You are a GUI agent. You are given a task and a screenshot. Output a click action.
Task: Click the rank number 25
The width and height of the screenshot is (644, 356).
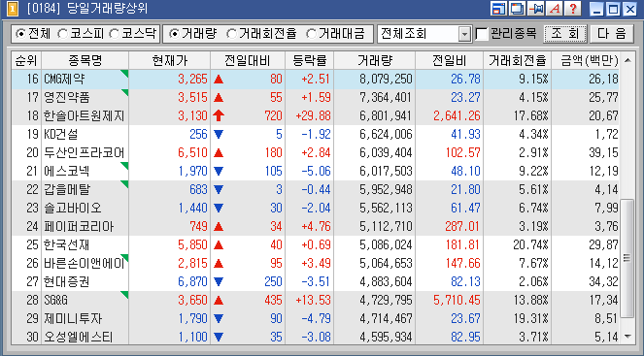click(32, 244)
